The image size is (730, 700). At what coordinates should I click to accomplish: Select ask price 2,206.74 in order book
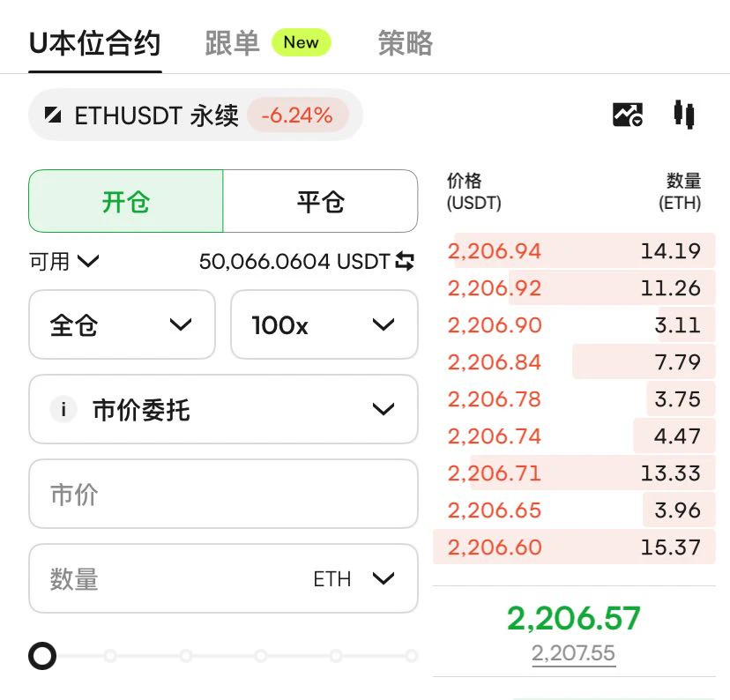(495, 436)
